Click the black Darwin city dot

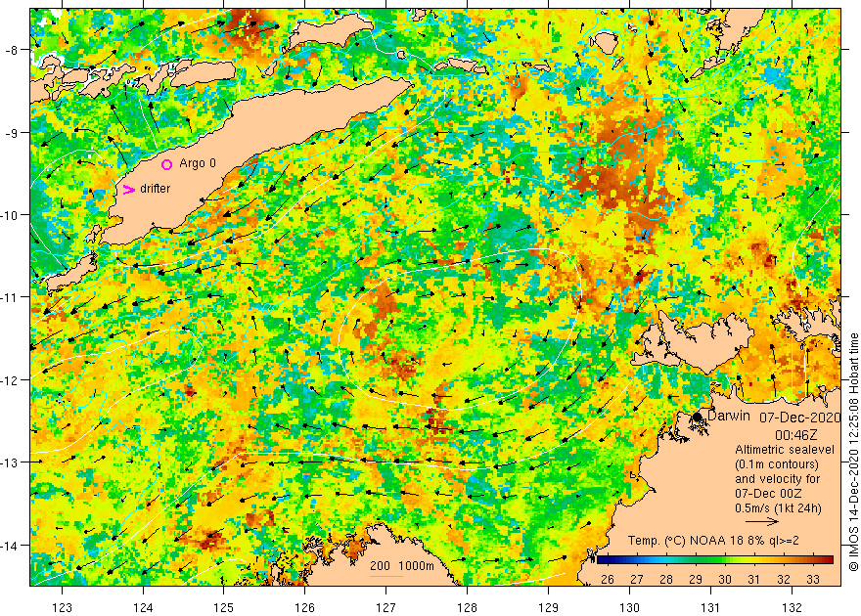(x=698, y=417)
